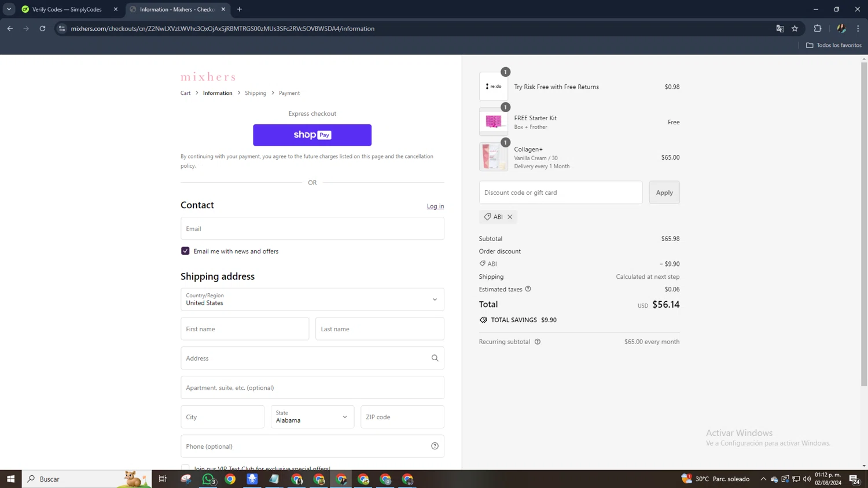Viewport: 868px width, 488px height.
Task: Click the address bar URL
Action: [223, 28]
